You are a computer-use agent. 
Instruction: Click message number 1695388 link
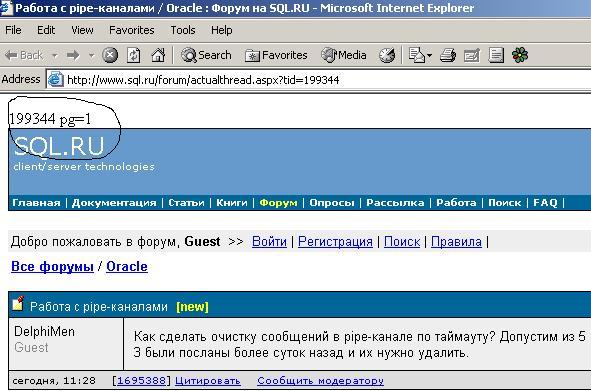[141, 381]
